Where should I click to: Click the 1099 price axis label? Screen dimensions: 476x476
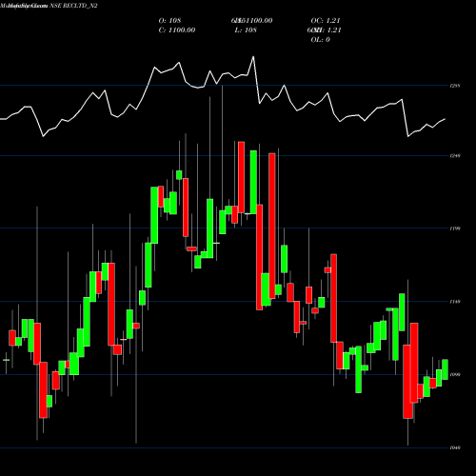(455, 375)
